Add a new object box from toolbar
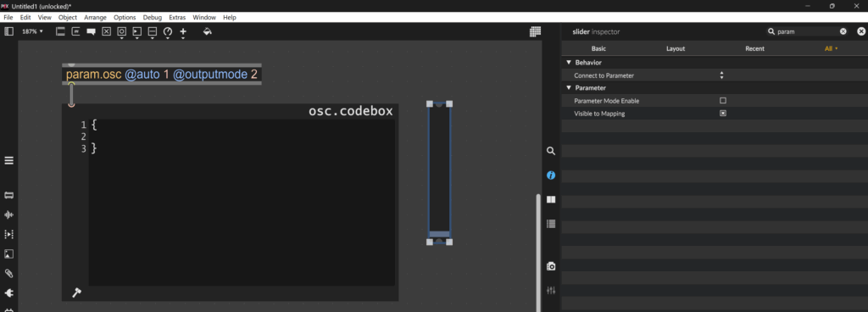The image size is (868, 312). pos(61,31)
